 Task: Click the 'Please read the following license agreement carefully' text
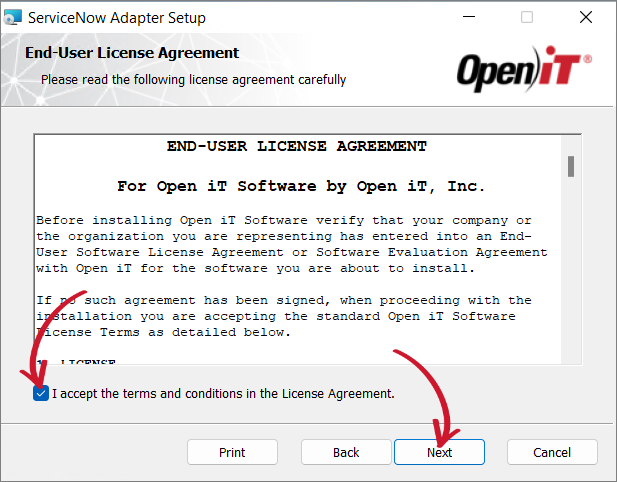coord(194,79)
